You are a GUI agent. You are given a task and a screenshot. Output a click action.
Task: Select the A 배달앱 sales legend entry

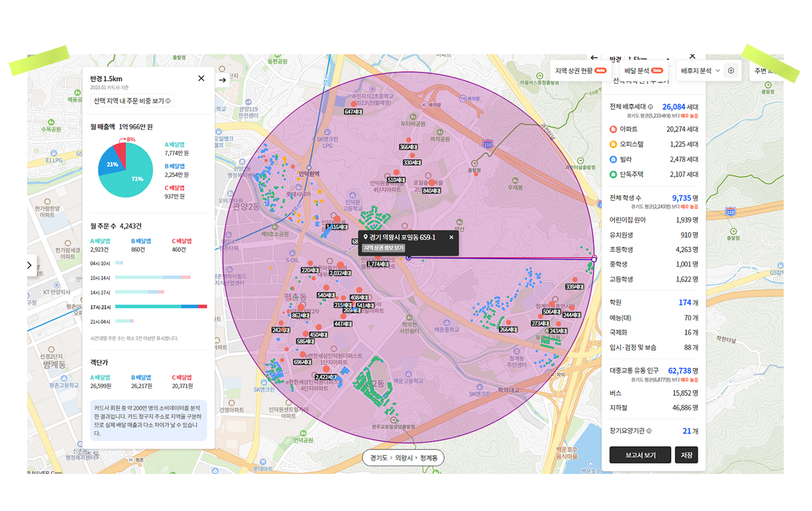[x=177, y=148]
